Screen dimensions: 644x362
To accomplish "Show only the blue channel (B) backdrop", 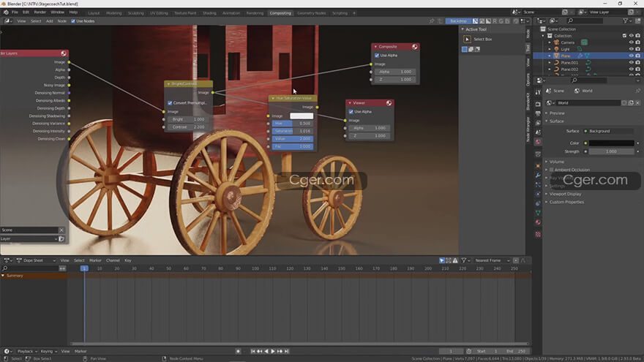I will point(507,21).
